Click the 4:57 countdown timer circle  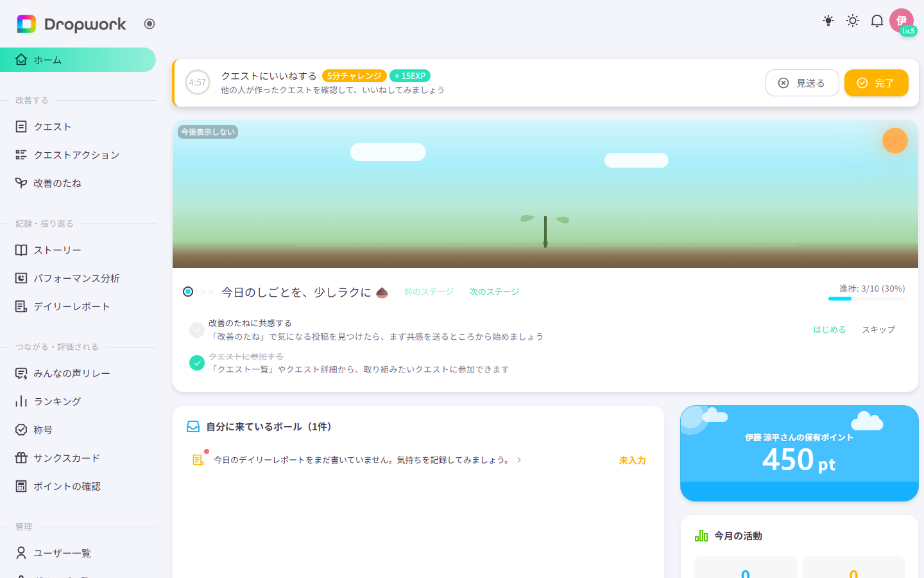click(198, 82)
